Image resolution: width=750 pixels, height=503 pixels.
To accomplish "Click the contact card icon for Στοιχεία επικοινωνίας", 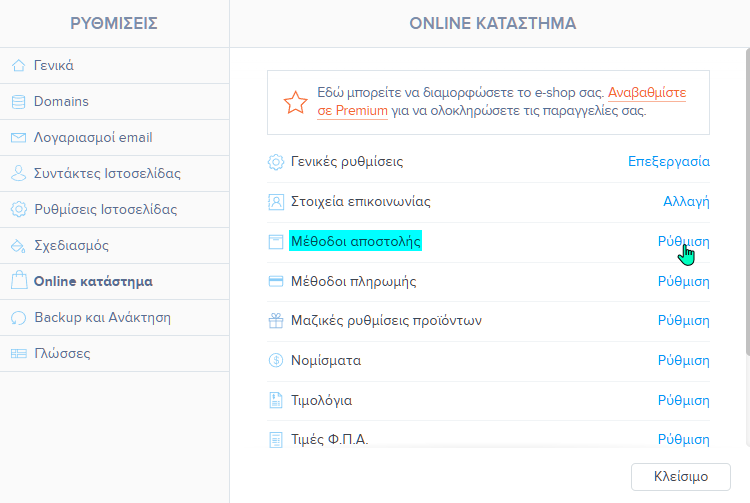I will pyautogui.click(x=276, y=202).
